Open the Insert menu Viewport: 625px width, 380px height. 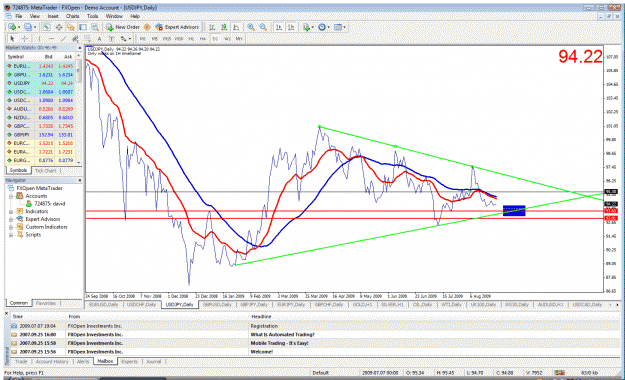(53, 16)
